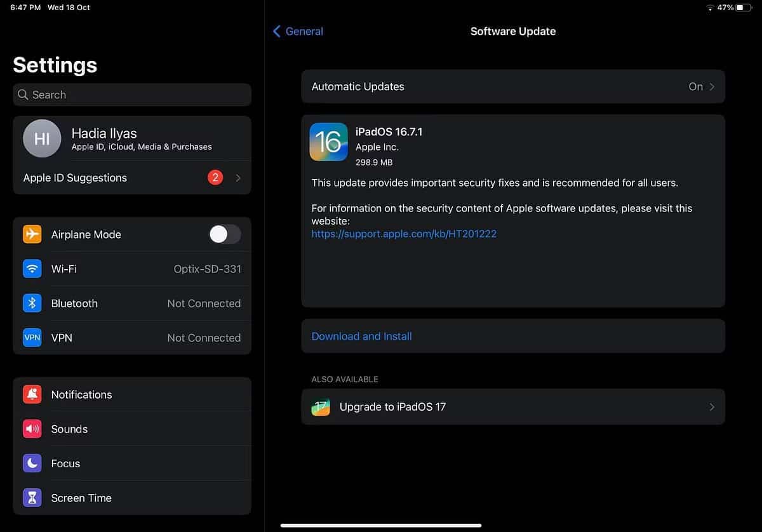
Task: Open Automatic Updates via its chevron
Action: [x=714, y=86]
